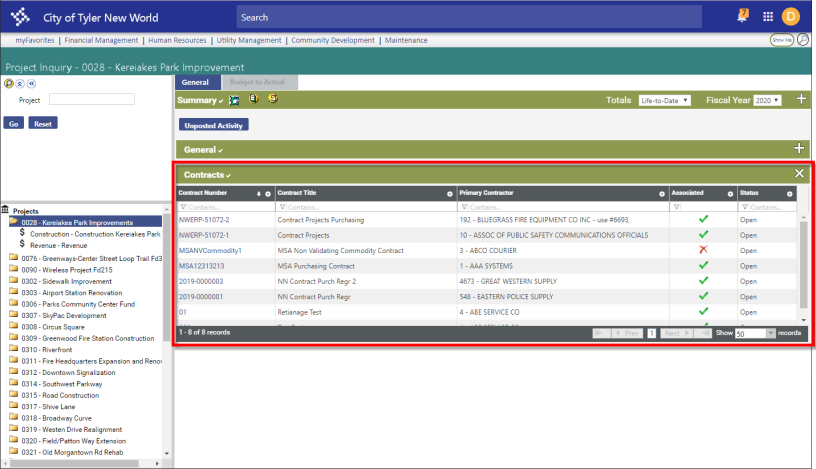This screenshot has width=816, height=469.
Task: Open contract link NWERP-51072-1
Action: (204, 235)
